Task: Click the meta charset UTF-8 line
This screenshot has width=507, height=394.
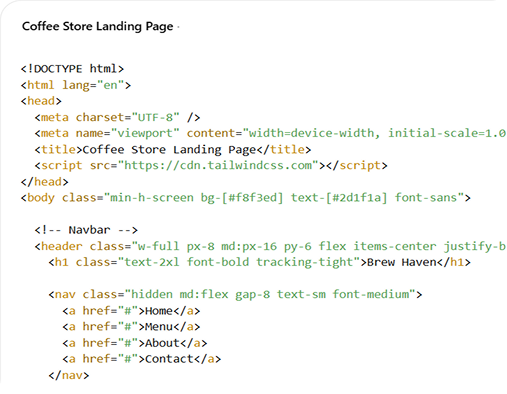Action: tap(117, 117)
